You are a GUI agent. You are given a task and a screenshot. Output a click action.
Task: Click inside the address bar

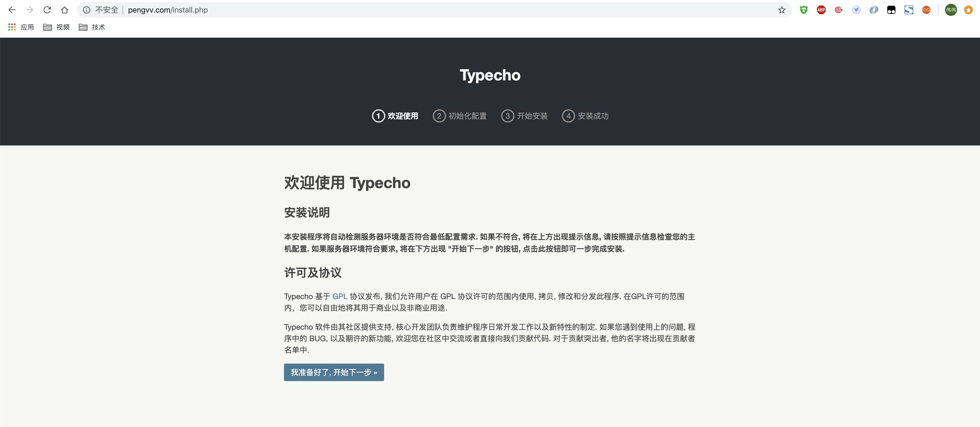[266, 10]
